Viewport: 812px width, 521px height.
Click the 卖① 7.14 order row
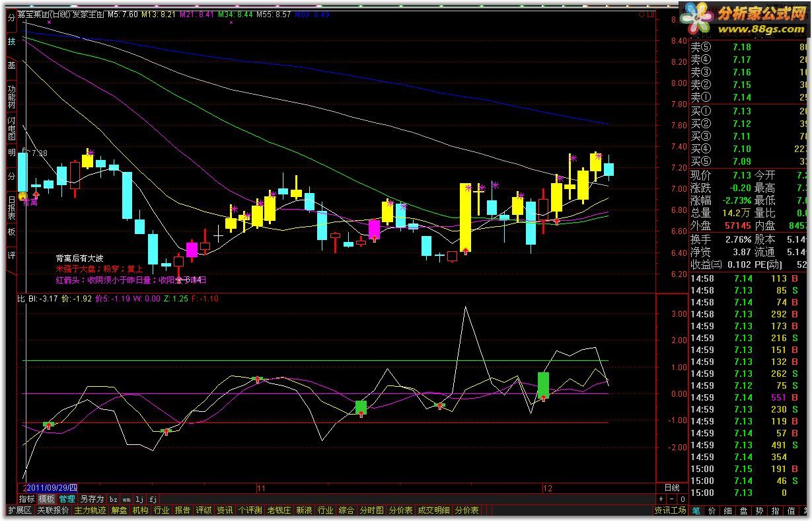pos(749,97)
